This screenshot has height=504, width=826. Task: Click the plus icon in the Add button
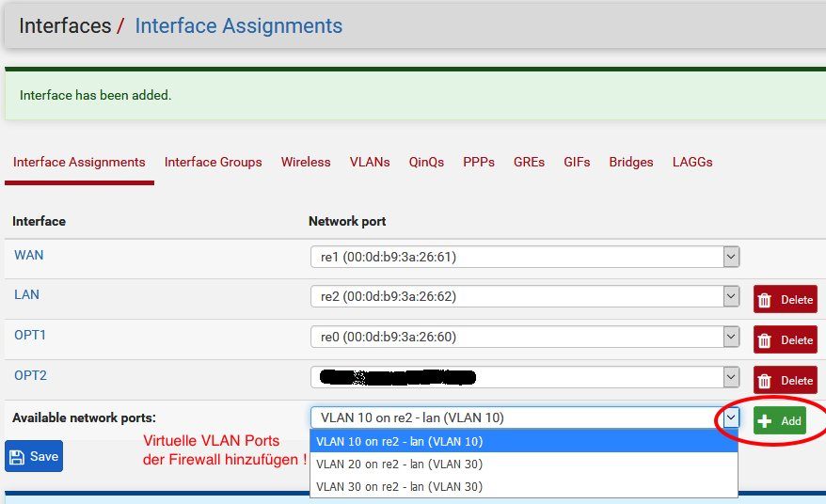pyautogui.click(x=764, y=421)
